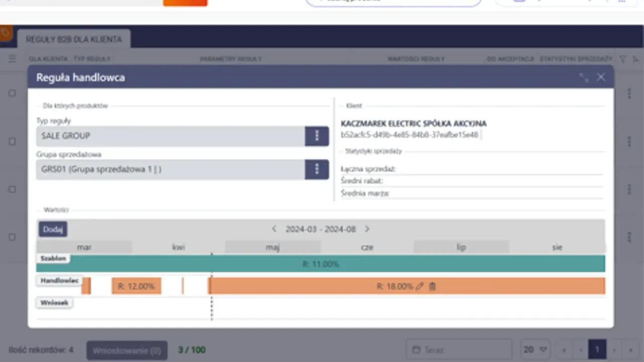644x362 pixels.
Task: Expand the Reguła handlowca dialog to fullscreen
Action: [584, 77]
